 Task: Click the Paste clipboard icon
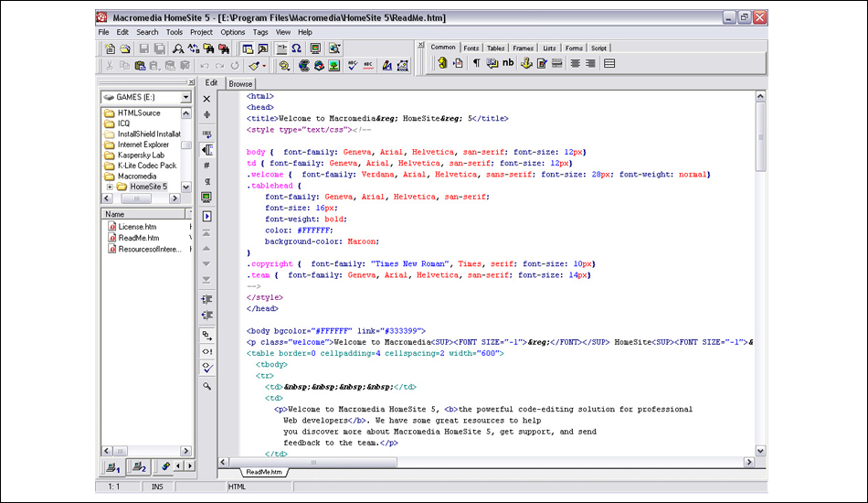point(140,66)
